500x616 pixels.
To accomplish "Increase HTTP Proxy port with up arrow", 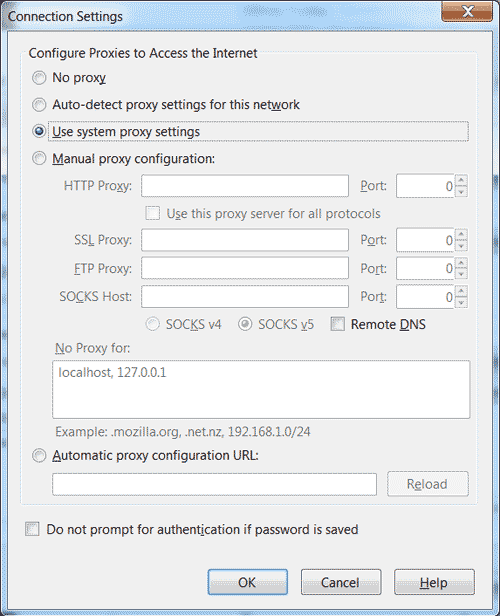I will [x=461, y=181].
